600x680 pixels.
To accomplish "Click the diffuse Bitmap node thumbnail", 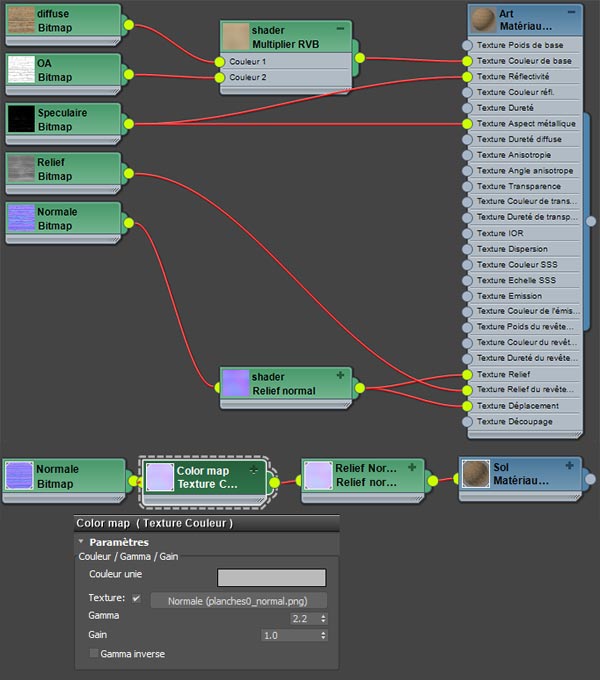I will (x=20, y=20).
